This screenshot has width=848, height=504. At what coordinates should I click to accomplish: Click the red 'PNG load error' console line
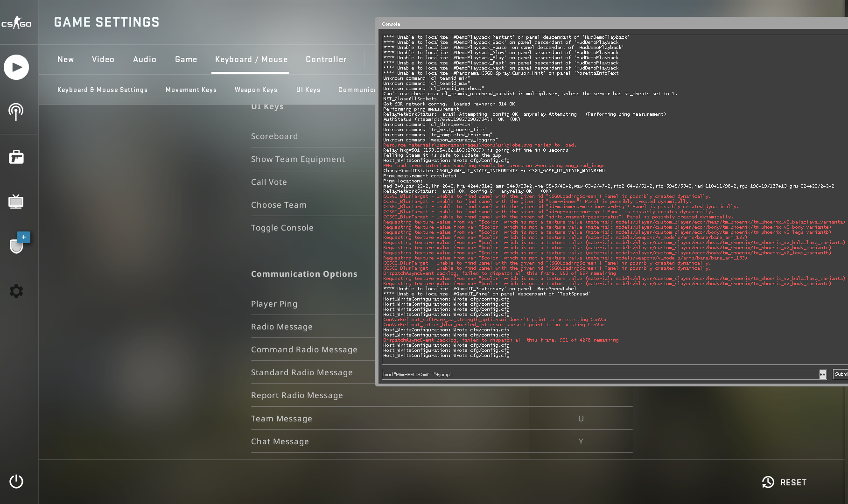pos(494,165)
